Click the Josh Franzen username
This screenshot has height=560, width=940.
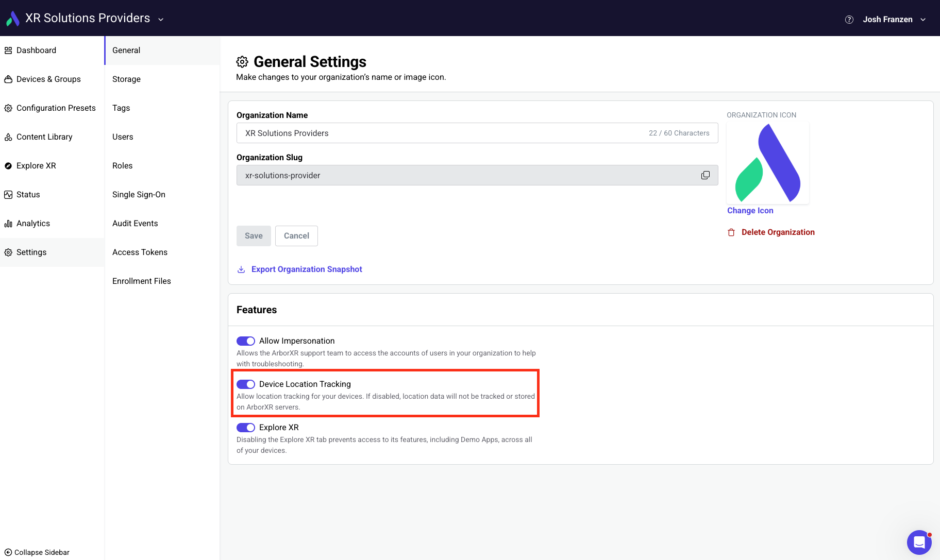(x=887, y=20)
